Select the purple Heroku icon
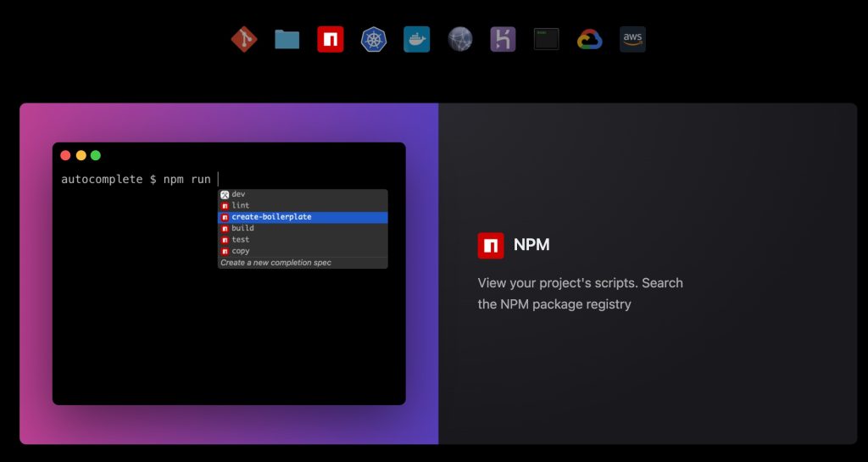Image resolution: width=868 pixels, height=462 pixels. tap(503, 39)
